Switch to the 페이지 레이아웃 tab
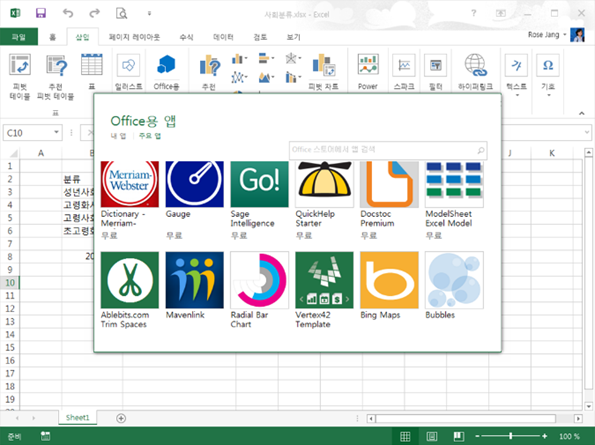595x445 pixels. click(x=134, y=37)
